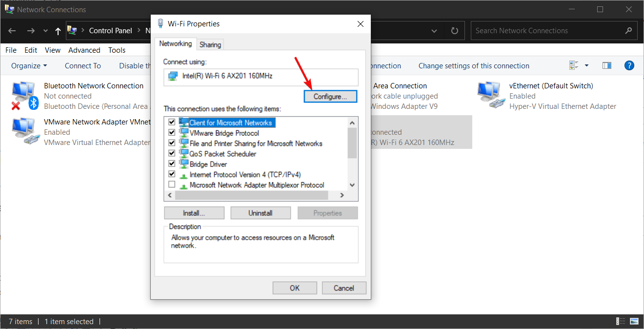Click the address bar Control Panel icon

click(72, 30)
